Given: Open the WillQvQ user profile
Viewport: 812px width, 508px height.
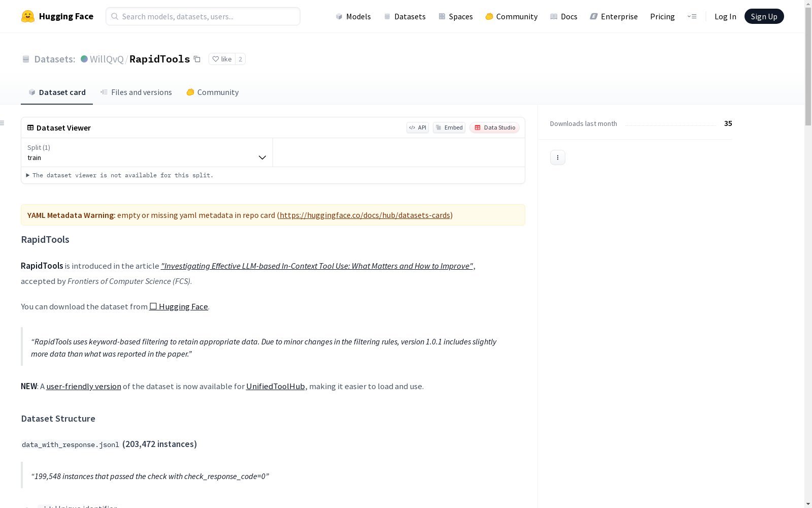Looking at the screenshot, I should [x=107, y=59].
